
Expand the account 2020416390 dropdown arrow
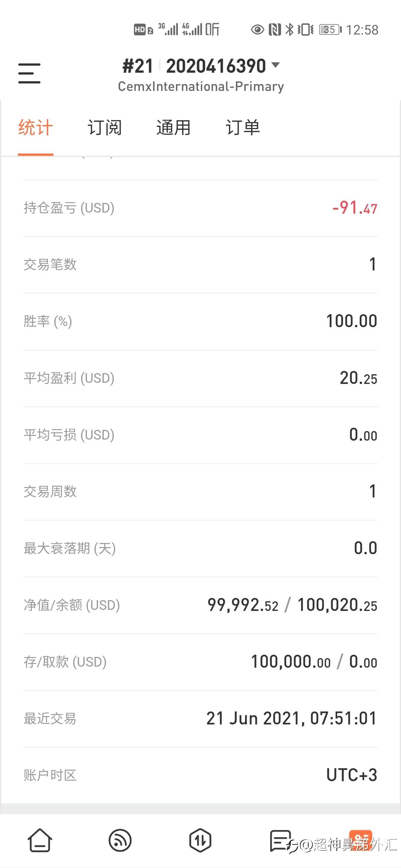[276, 66]
